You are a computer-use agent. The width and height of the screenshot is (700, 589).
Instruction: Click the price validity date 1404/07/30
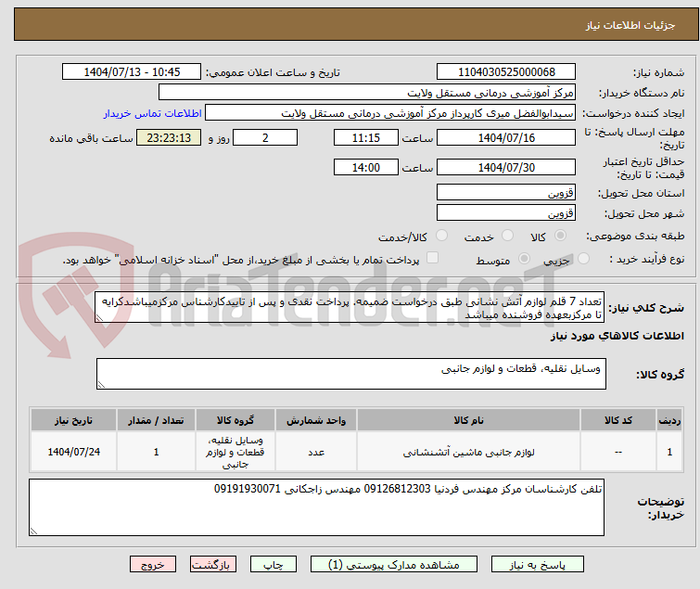[x=506, y=167]
